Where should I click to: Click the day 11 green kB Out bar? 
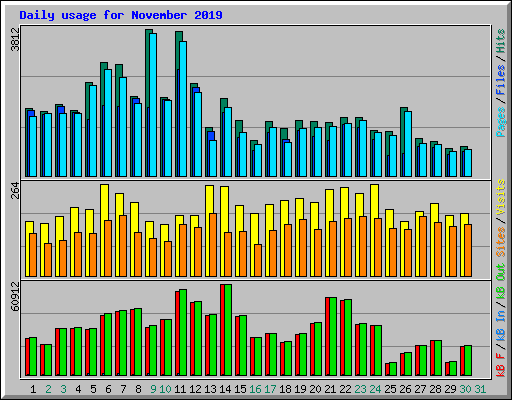[x=183, y=332]
